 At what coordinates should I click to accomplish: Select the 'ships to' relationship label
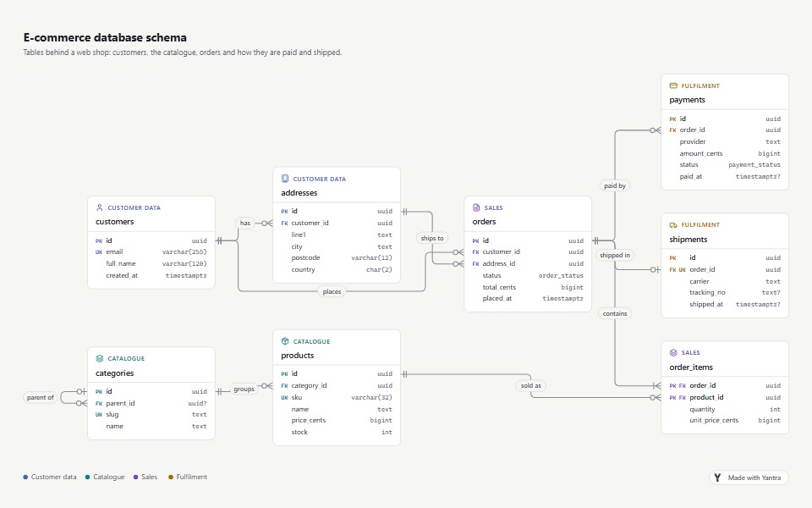pos(432,238)
